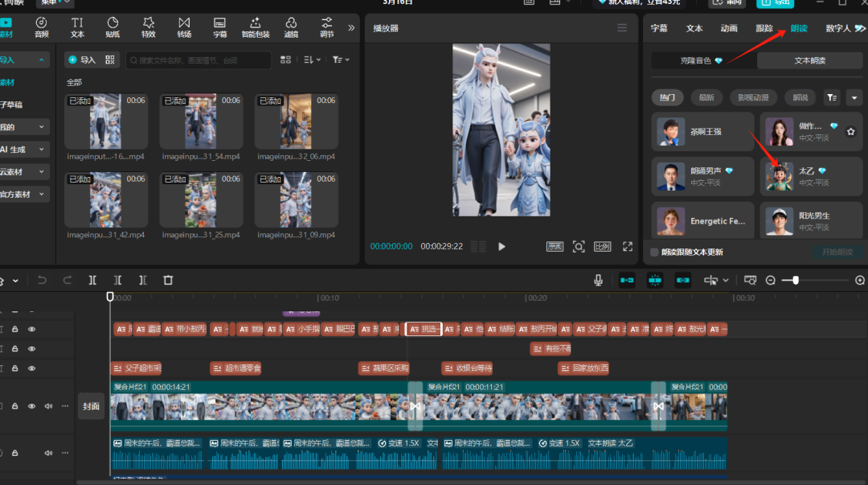The height and width of the screenshot is (485, 868).
Task: Click the 封面 cover button
Action: click(91, 406)
